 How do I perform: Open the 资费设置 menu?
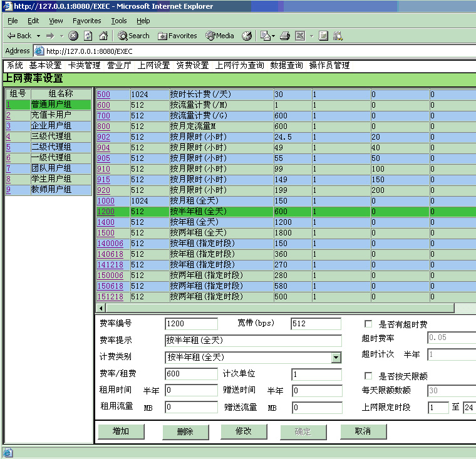click(x=192, y=65)
